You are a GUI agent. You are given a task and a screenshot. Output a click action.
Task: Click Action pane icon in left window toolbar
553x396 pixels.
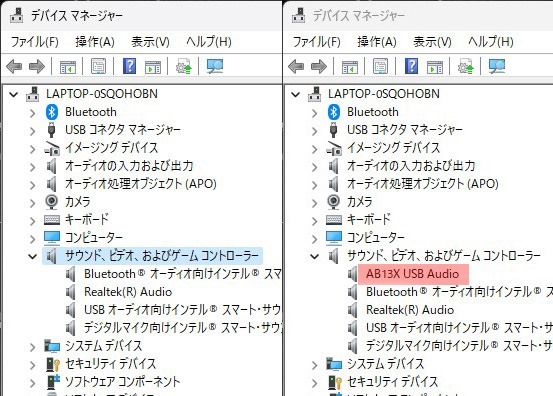153,67
